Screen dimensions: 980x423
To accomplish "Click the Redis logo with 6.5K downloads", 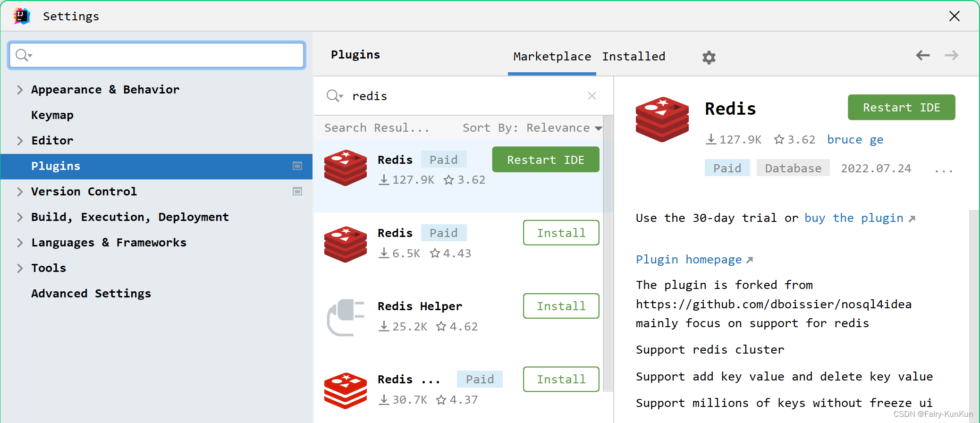I will tap(345, 244).
